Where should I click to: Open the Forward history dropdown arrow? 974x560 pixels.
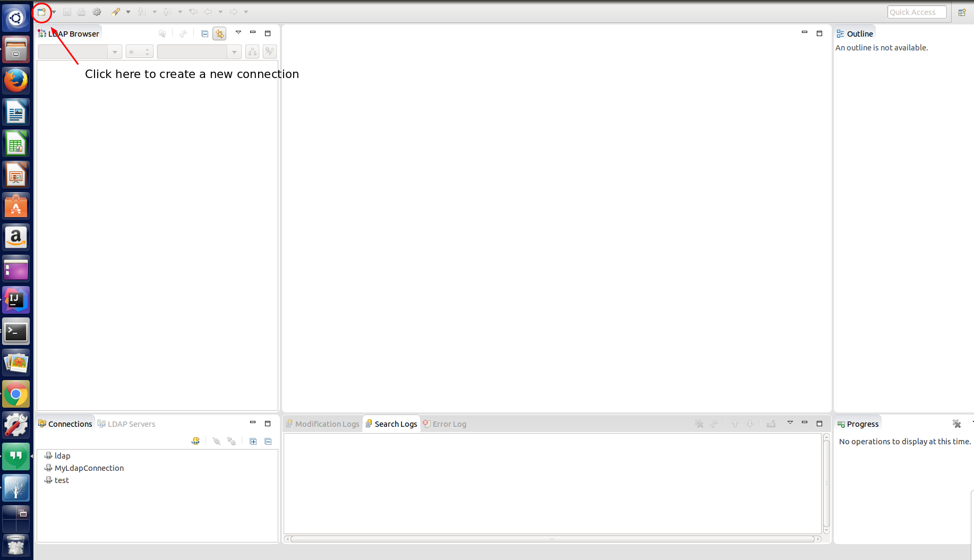246,12
